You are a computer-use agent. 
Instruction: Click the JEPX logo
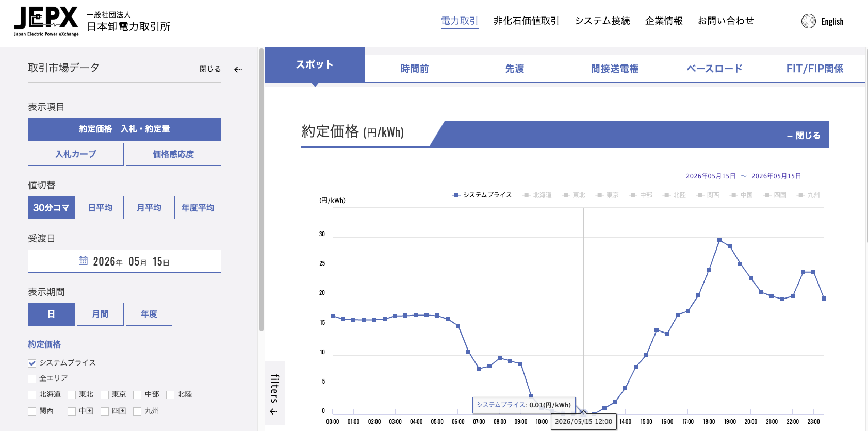[x=46, y=21]
